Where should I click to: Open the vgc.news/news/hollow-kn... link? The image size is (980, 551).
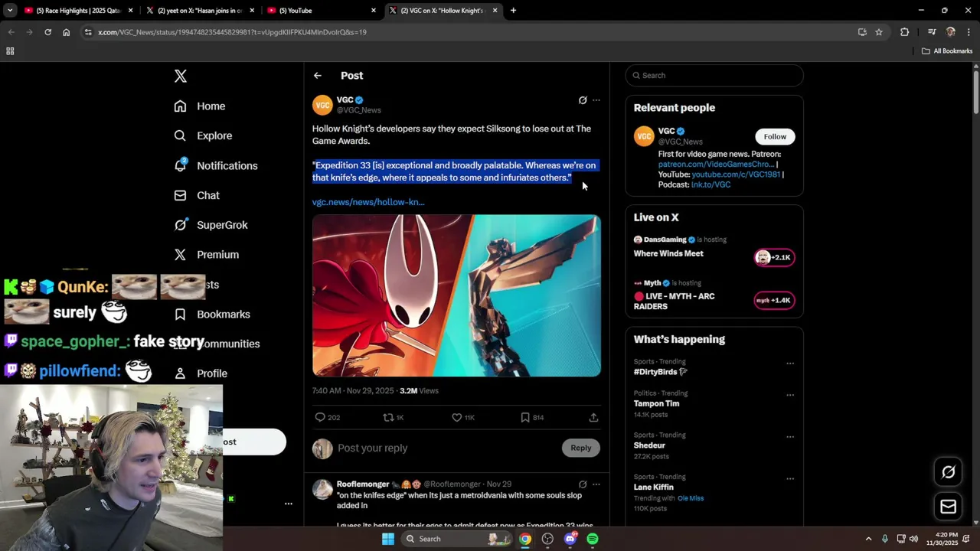(x=368, y=202)
